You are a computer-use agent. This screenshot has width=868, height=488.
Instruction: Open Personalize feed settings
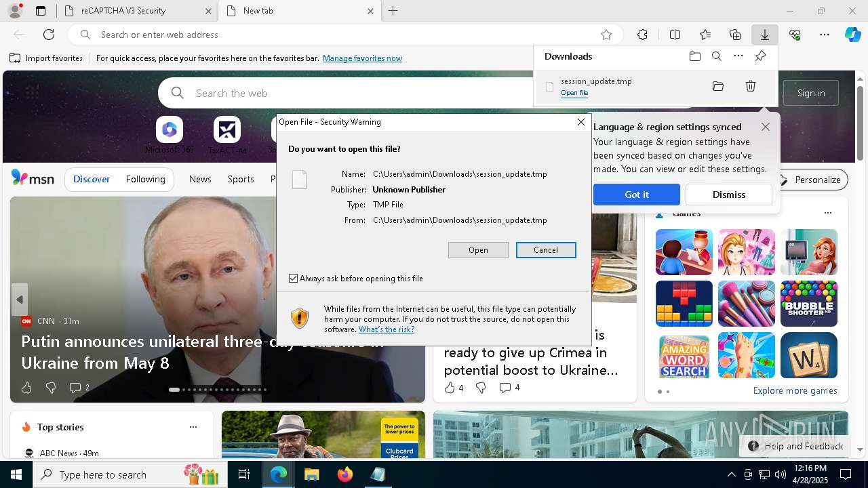point(811,180)
